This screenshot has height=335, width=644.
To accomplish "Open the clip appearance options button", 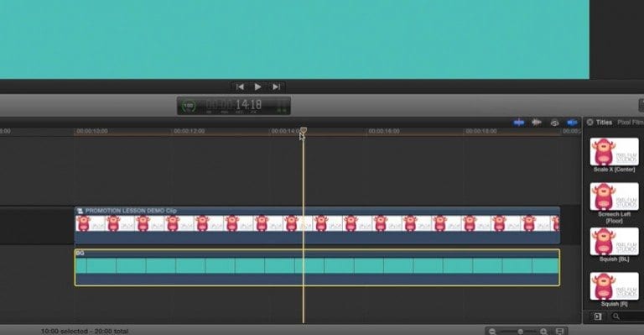I will click(559, 332).
